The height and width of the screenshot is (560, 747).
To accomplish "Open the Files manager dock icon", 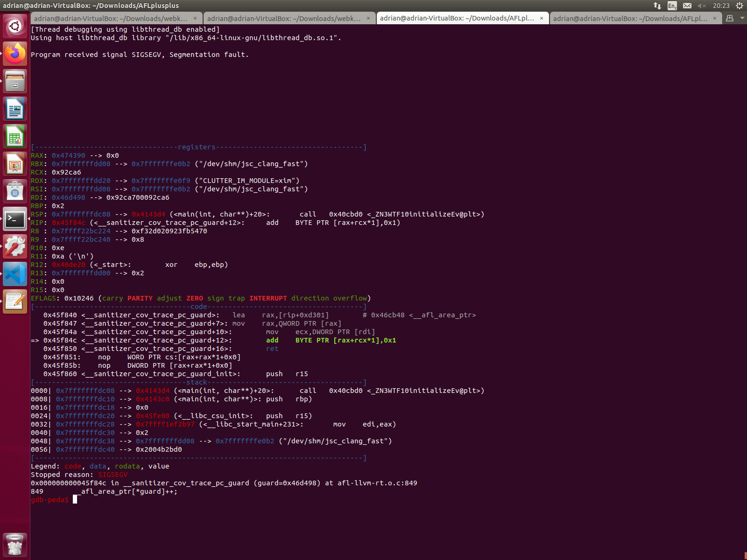I will click(15, 81).
